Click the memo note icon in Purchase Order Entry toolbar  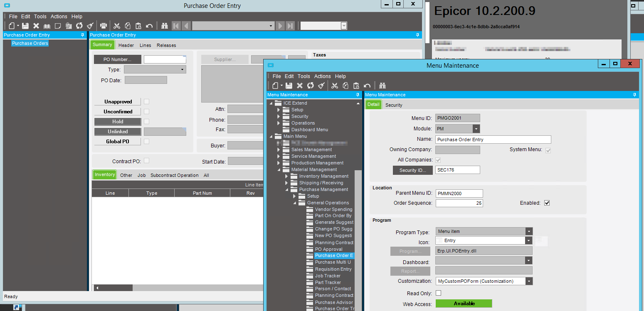[58, 26]
